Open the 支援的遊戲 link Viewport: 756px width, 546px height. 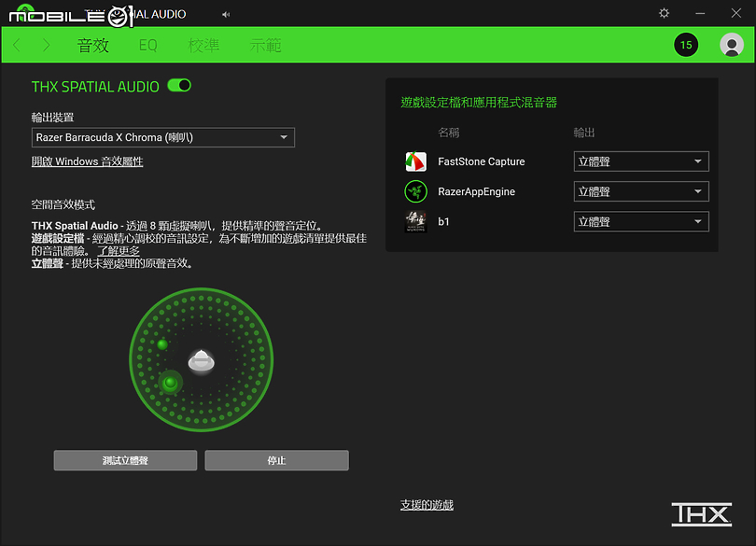[427, 505]
